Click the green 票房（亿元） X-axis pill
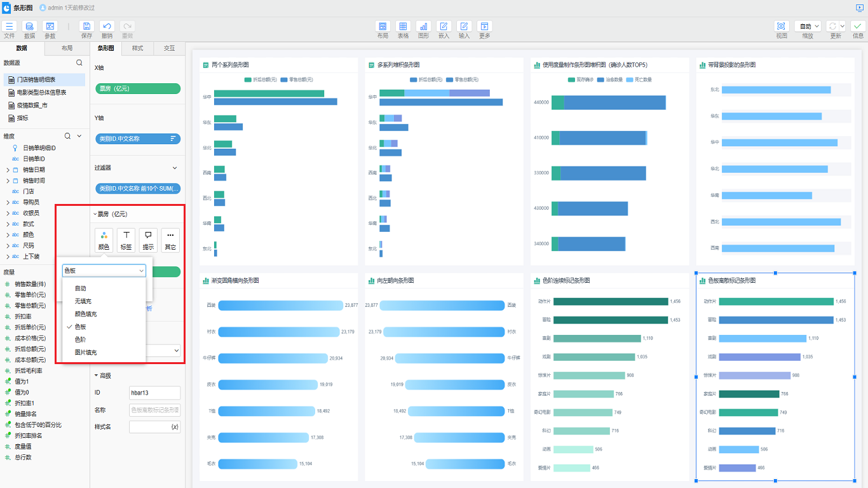The image size is (868, 488). coord(137,88)
